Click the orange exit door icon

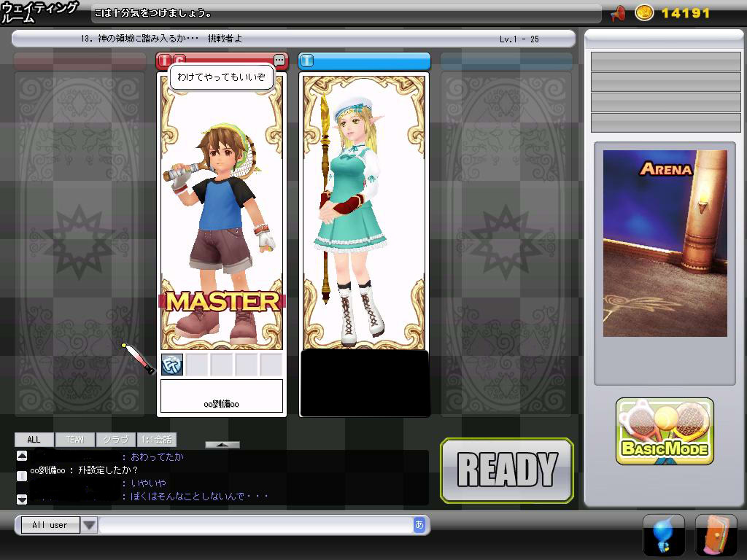click(x=716, y=536)
